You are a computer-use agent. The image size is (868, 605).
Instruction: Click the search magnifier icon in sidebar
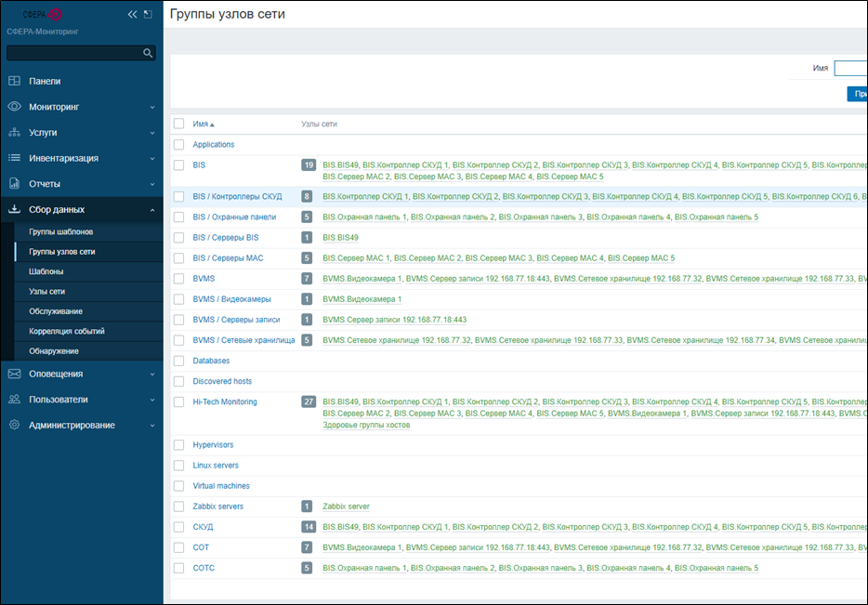pyautogui.click(x=147, y=54)
